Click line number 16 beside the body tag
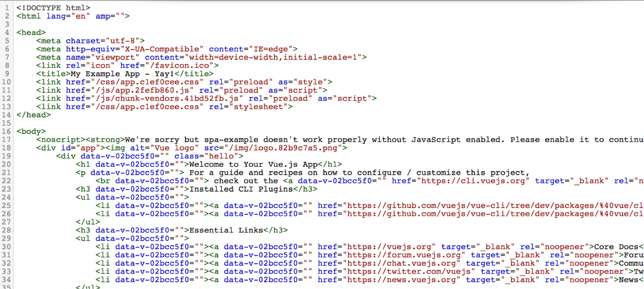The width and height of the screenshot is (644, 289). click(x=6, y=131)
